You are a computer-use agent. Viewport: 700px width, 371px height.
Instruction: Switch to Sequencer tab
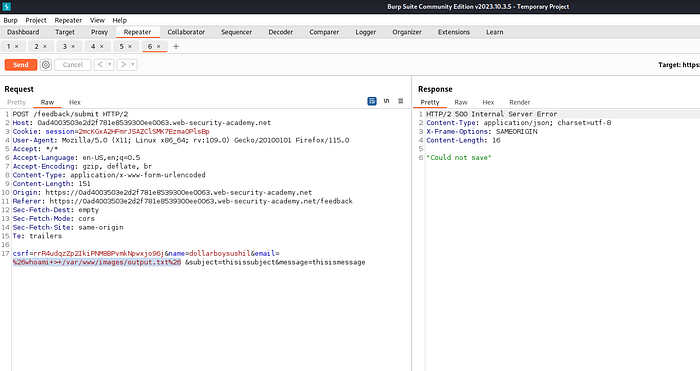click(236, 32)
